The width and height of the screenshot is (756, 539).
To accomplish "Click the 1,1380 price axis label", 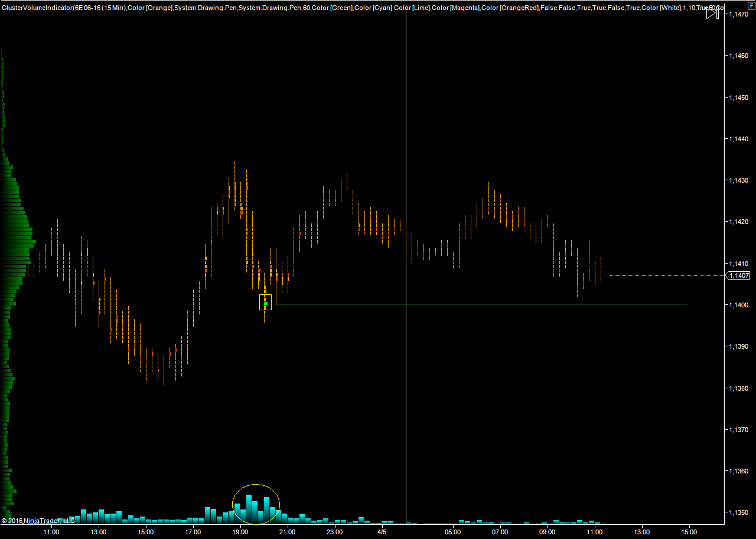I will tap(740, 388).
